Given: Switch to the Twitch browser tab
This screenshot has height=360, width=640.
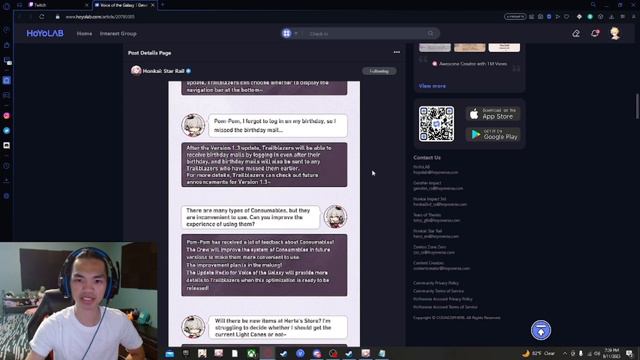Looking at the screenshot, I should 57,5.
